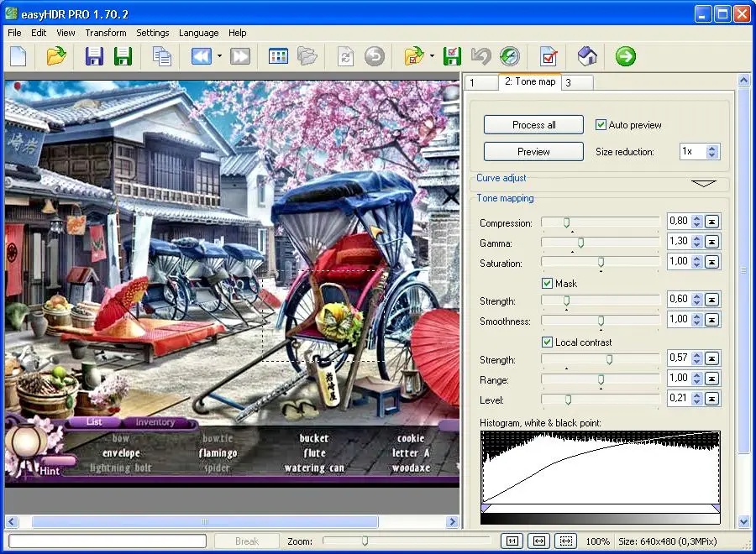The width and height of the screenshot is (756, 554).
Task: Open the globe icon on the toolbar
Action: (x=509, y=56)
